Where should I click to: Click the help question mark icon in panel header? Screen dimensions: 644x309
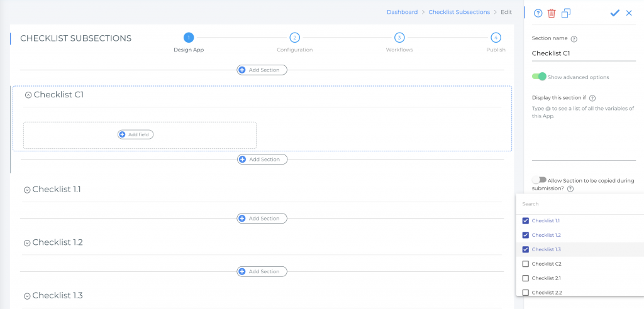[x=538, y=13]
